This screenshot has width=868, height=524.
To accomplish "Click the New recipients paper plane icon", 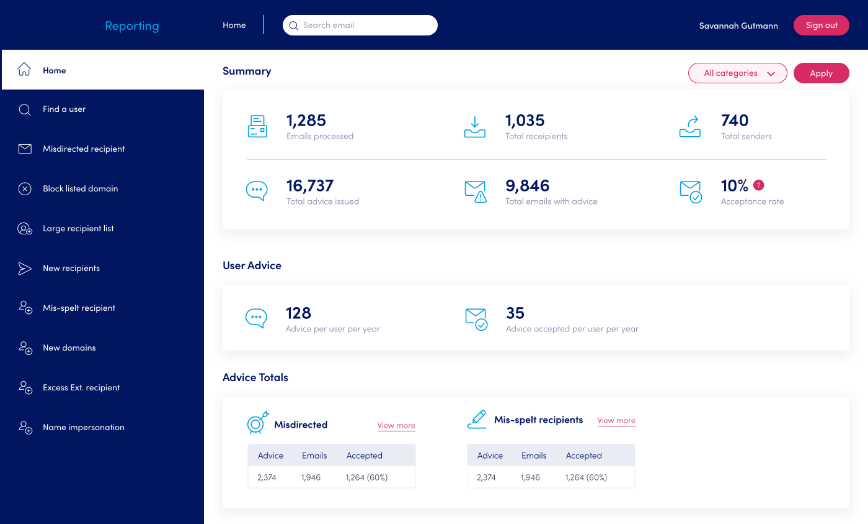I will 25,268.
